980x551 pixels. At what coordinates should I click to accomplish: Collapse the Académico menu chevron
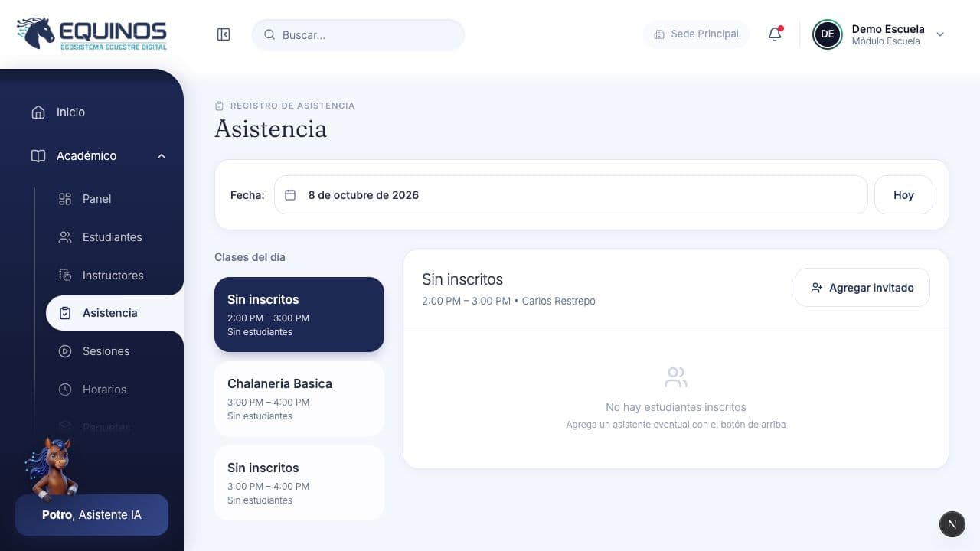tap(162, 156)
